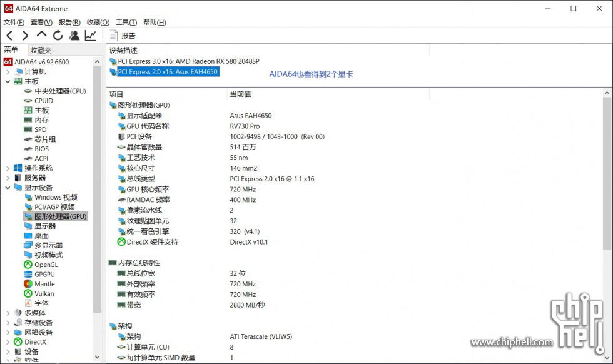Select the AMD Radeon RX 580 2048SP device
Viewport: 613px width, 364px height.
click(185, 61)
